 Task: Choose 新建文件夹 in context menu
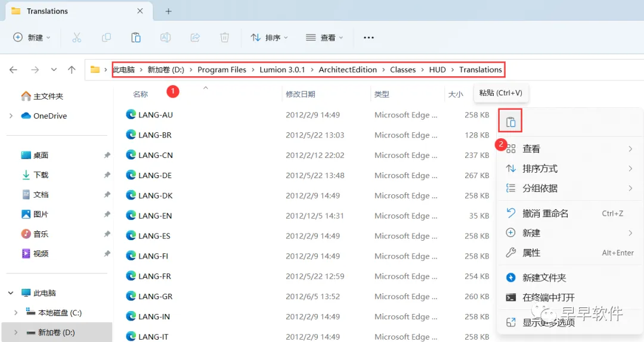pos(569,278)
